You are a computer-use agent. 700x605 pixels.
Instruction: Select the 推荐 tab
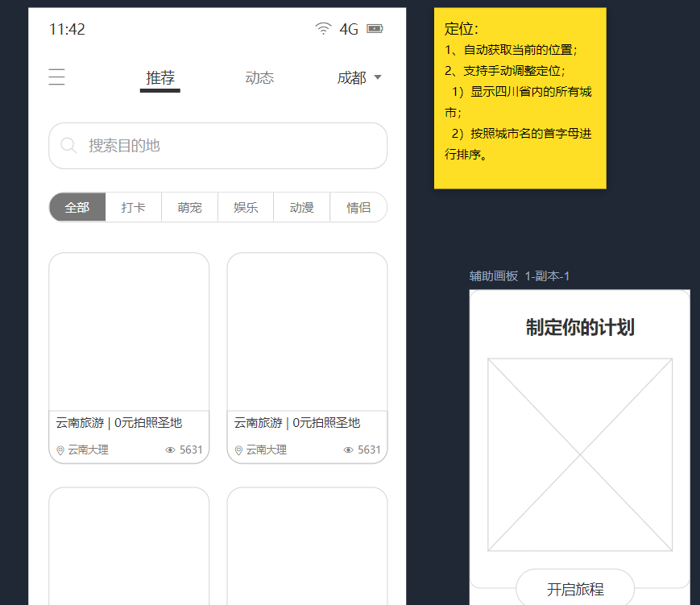pos(160,79)
